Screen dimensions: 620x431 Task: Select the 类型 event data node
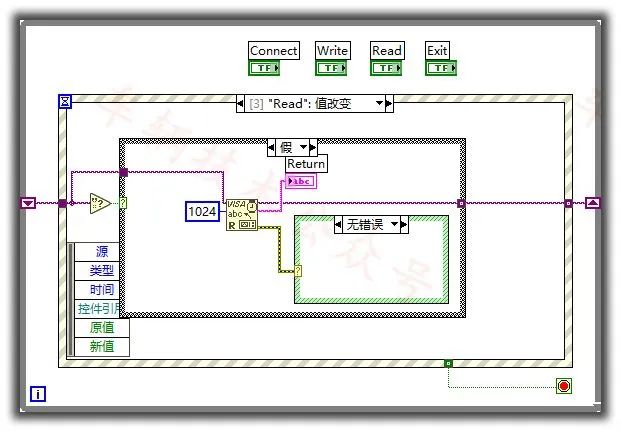[x=97, y=271]
